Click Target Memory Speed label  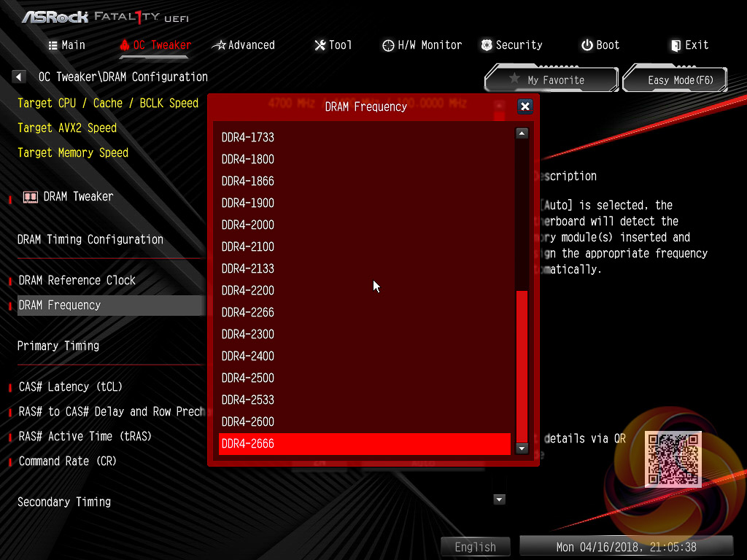point(73,153)
